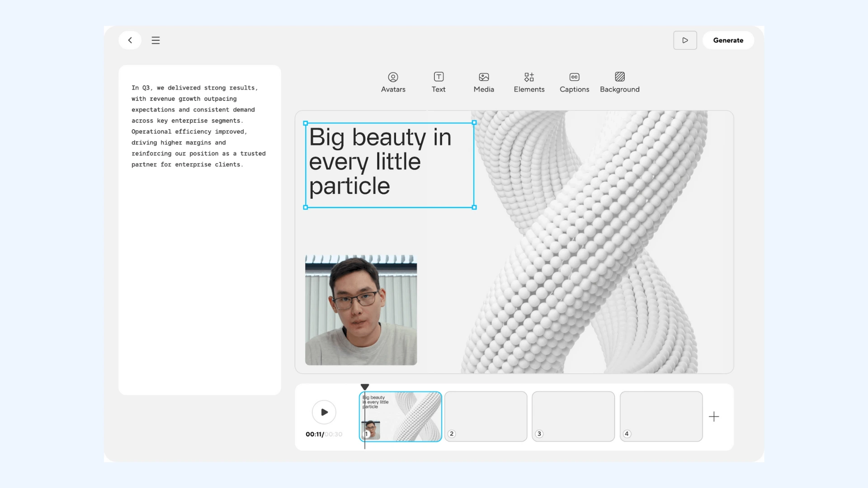Add a new scene with the plus button
Viewport: 868px width, 488px height.
(714, 416)
